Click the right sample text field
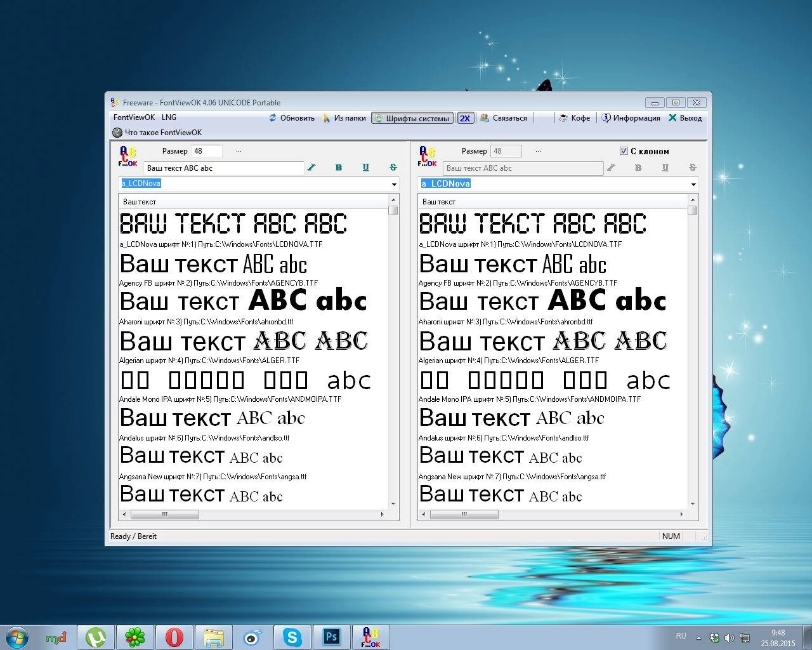The width and height of the screenshot is (812, 650). pos(523,168)
